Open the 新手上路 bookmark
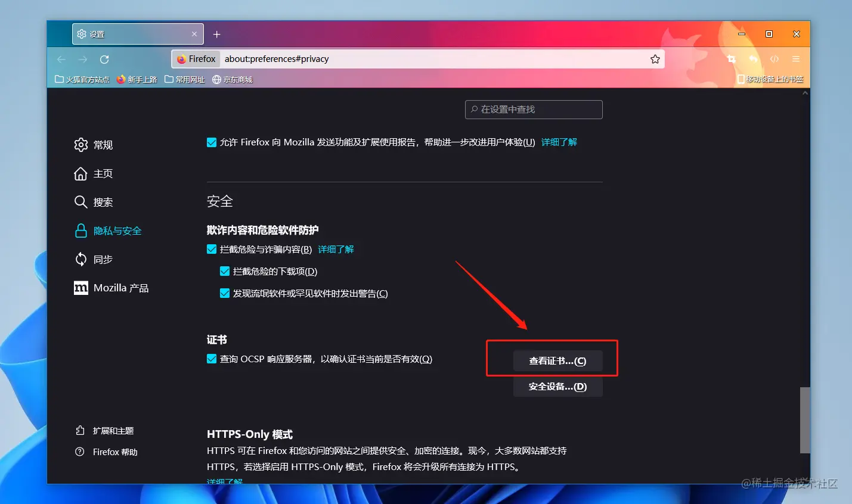This screenshot has width=852, height=504. [137, 79]
